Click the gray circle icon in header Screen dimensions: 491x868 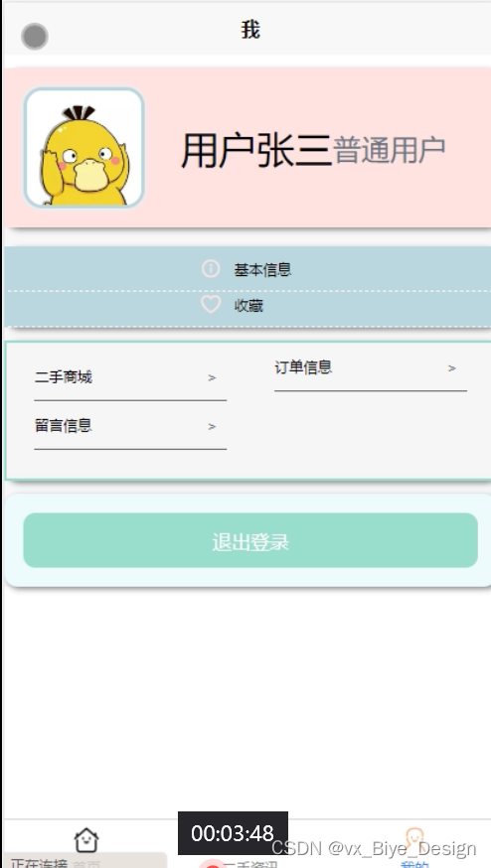(x=35, y=37)
